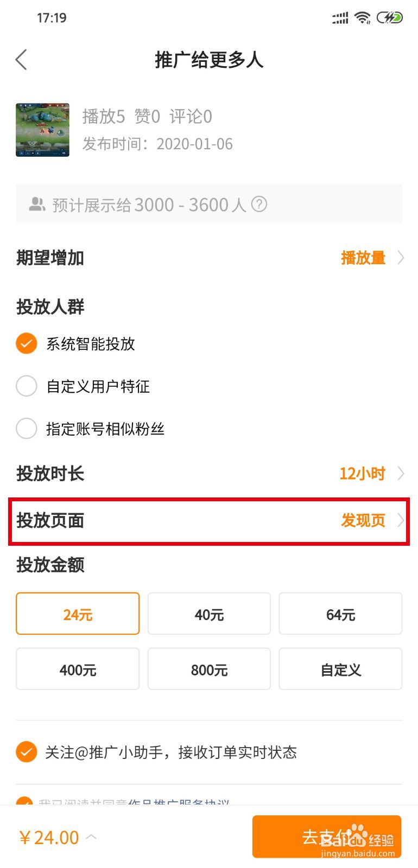Choose the 800元 amount
The image size is (418, 868).
[x=209, y=669]
